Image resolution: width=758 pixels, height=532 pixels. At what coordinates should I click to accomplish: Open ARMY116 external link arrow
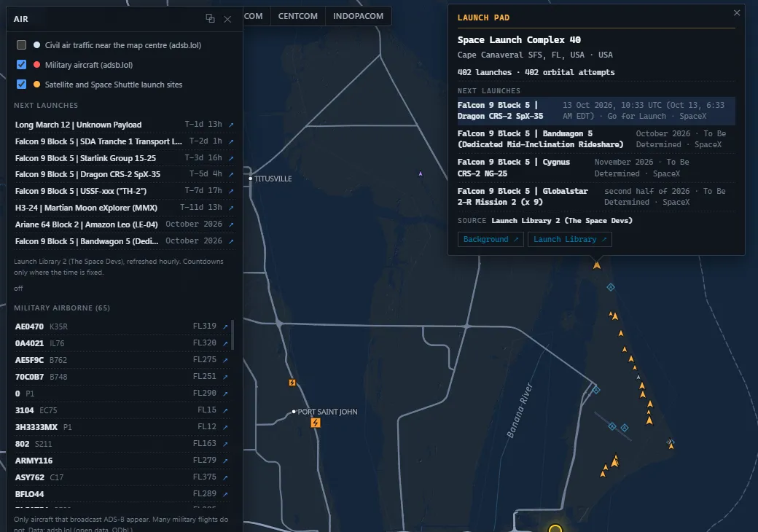[225, 461]
